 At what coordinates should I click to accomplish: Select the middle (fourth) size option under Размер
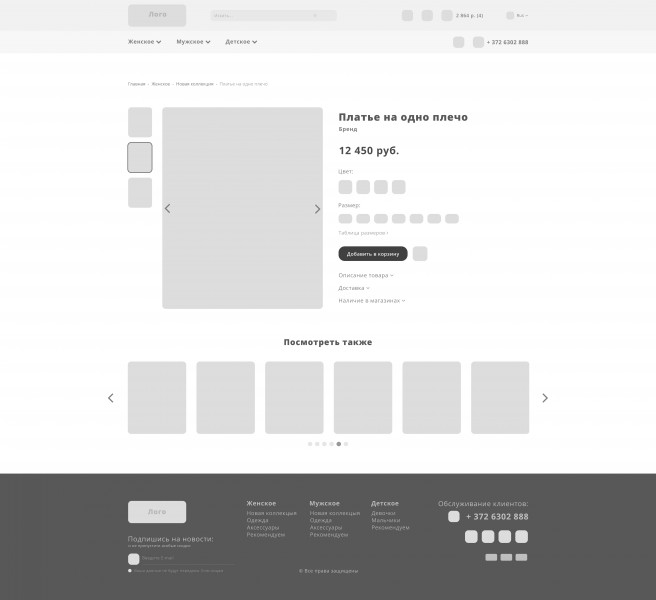coord(398,218)
